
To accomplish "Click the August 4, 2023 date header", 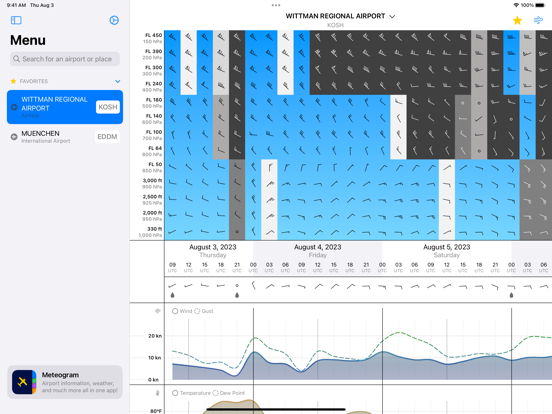I will coord(318,247).
